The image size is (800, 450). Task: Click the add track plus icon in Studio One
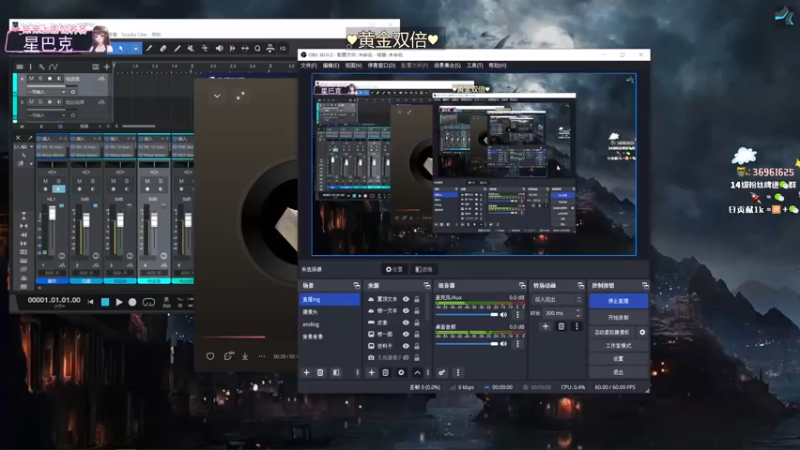pos(107,66)
